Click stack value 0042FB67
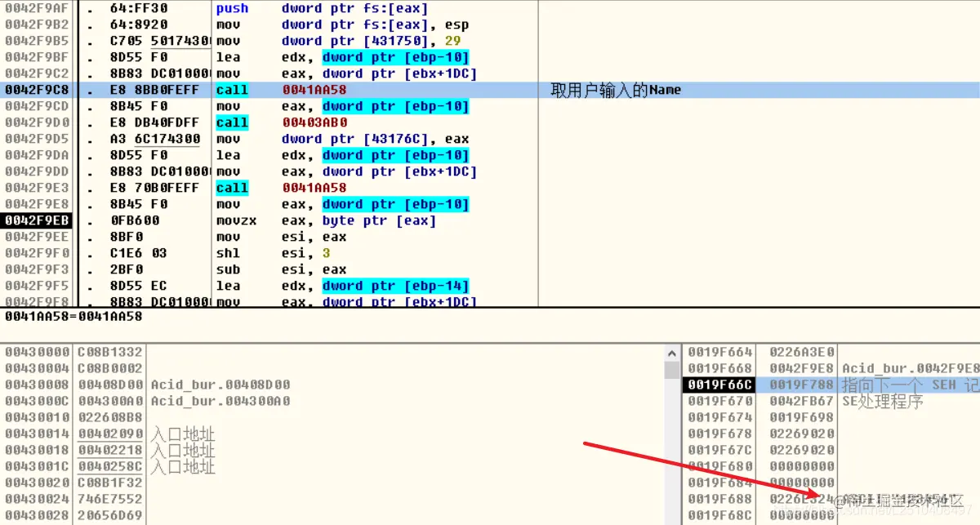Image resolution: width=980 pixels, height=525 pixels. (x=802, y=401)
